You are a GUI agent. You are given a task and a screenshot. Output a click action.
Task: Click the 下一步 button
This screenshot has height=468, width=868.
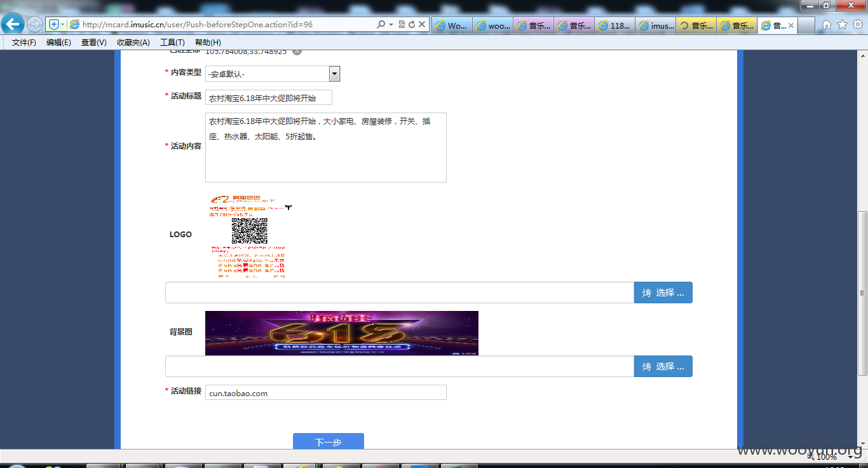pyautogui.click(x=329, y=441)
